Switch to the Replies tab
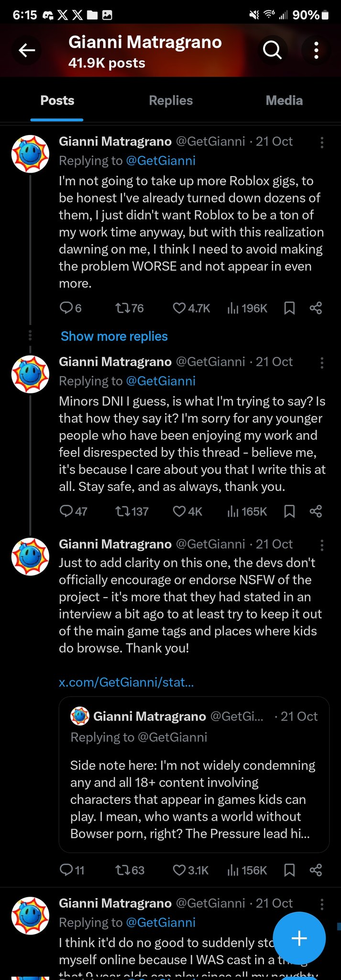The width and height of the screenshot is (341, 980). [x=171, y=100]
